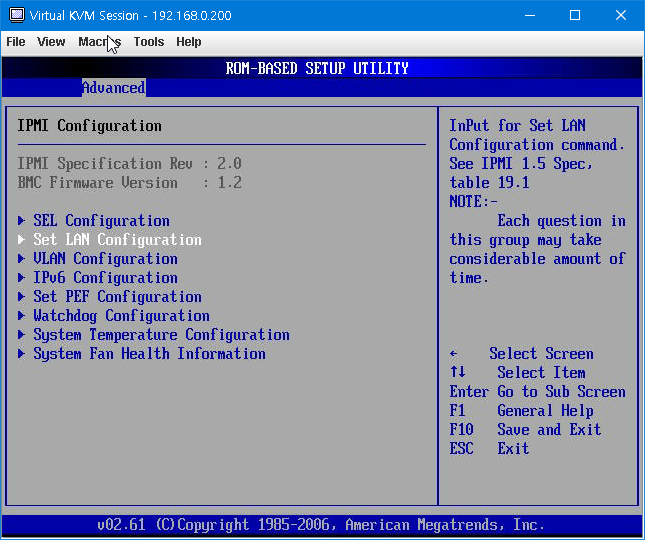The height and width of the screenshot is (540, 645).
Task: Click arrow beside IPv6 Configuration
Action: click(21, 278)
